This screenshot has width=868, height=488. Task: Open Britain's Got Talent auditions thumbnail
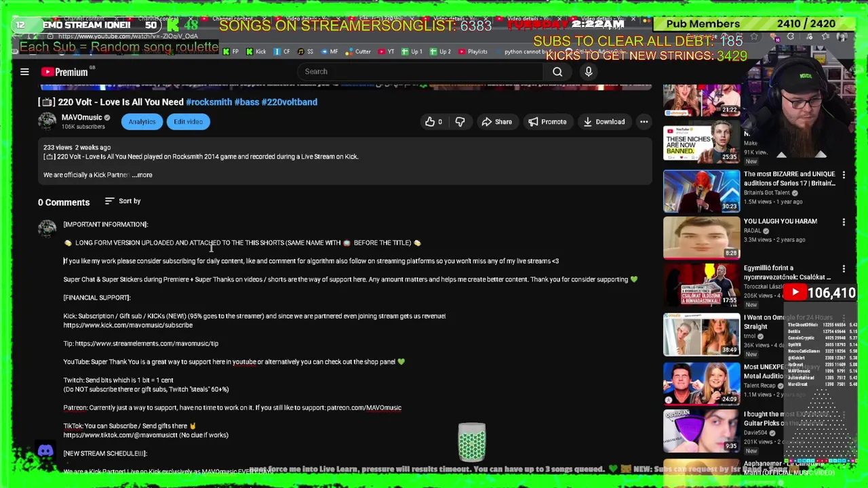click(701, 191)
